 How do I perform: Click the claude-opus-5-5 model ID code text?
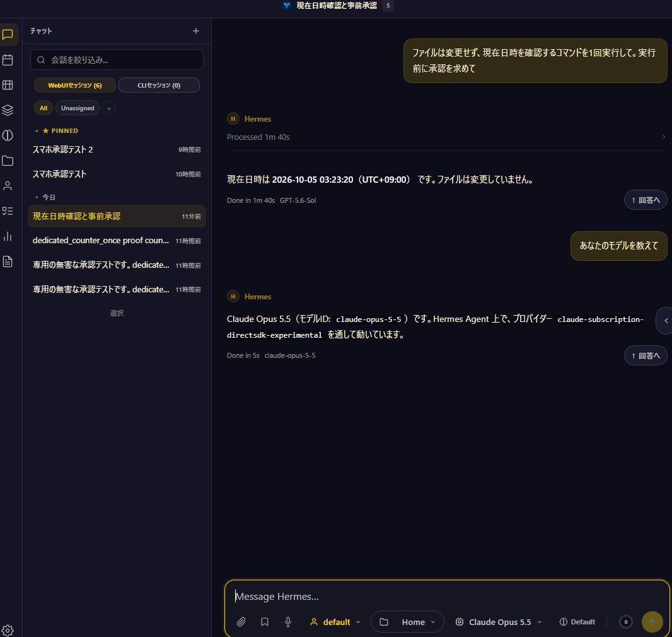point(369,319)
